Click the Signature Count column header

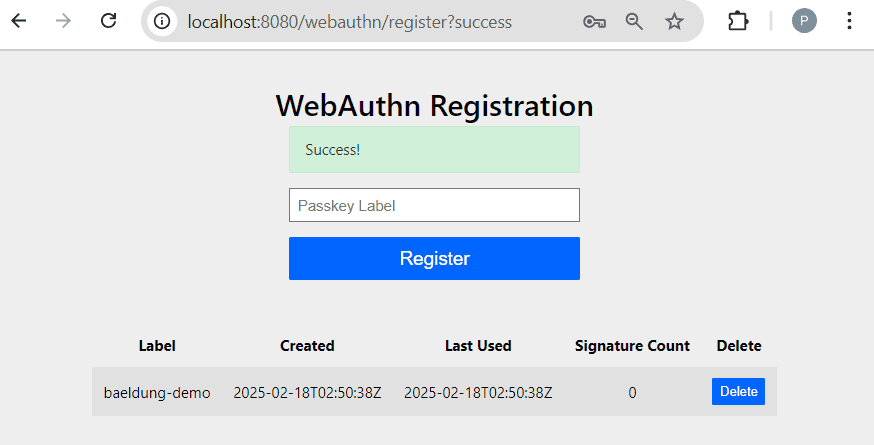tap(632, 346)
